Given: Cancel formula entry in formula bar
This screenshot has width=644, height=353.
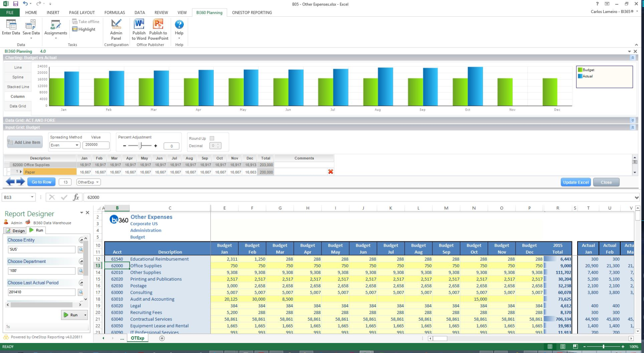Looking at the screenshot, I should pyautogui.click(x=52, y=197).
